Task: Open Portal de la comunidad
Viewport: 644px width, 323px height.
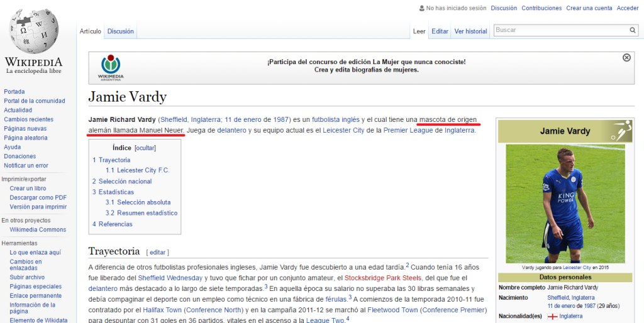Action: 35,101
